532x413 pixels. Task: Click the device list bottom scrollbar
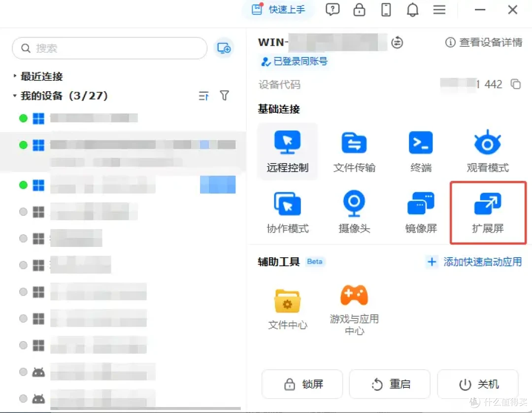tap(145, 408)
